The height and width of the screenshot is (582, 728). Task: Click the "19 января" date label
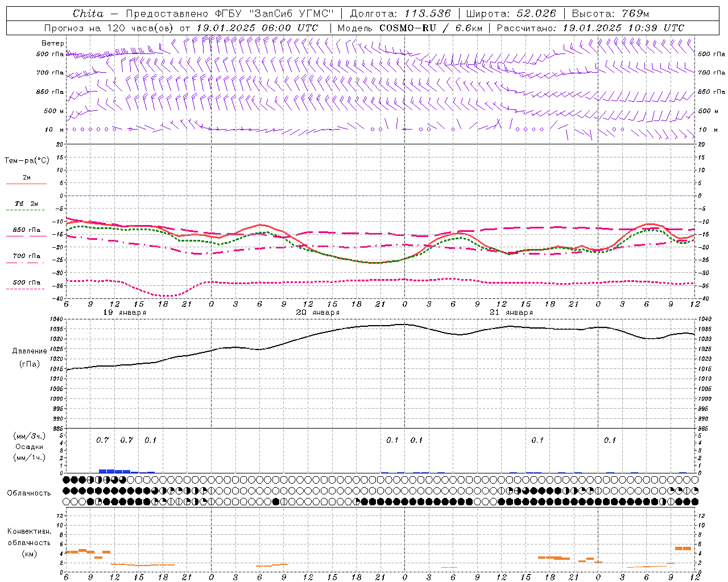tap(125, 313)
